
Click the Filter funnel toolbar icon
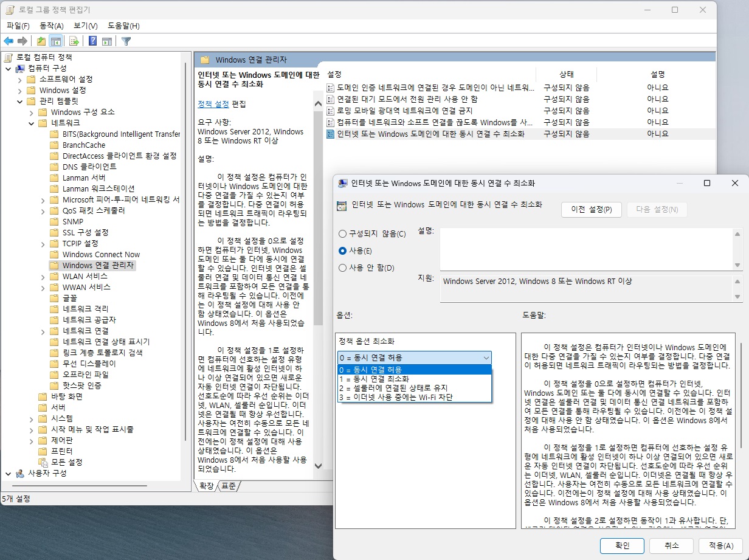click(x=126, y=41)
